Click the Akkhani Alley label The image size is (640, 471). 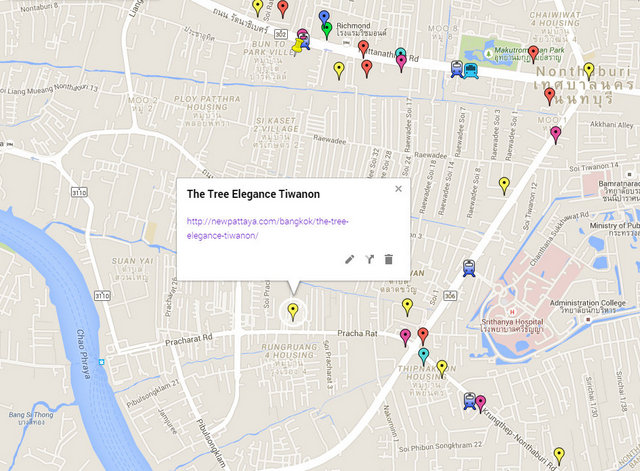611,124
